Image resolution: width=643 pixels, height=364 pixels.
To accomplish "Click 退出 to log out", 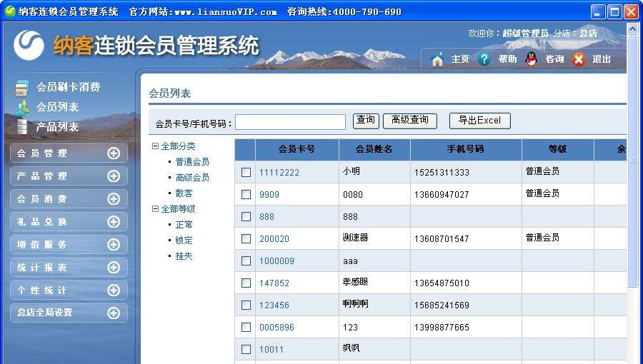I will pyautogui.click(x=602, y=59).
